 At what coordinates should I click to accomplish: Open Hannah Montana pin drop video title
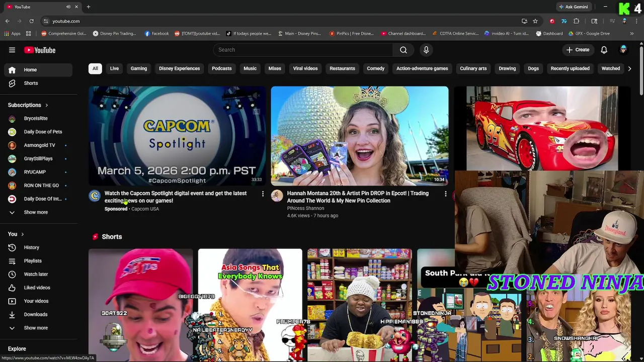click(x=358, y=197)
